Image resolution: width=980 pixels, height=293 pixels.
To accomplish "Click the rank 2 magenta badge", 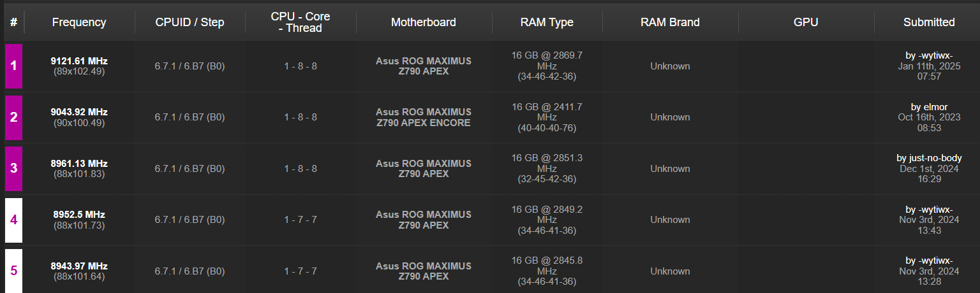I will pyautogui.click(x=14, y=117).
